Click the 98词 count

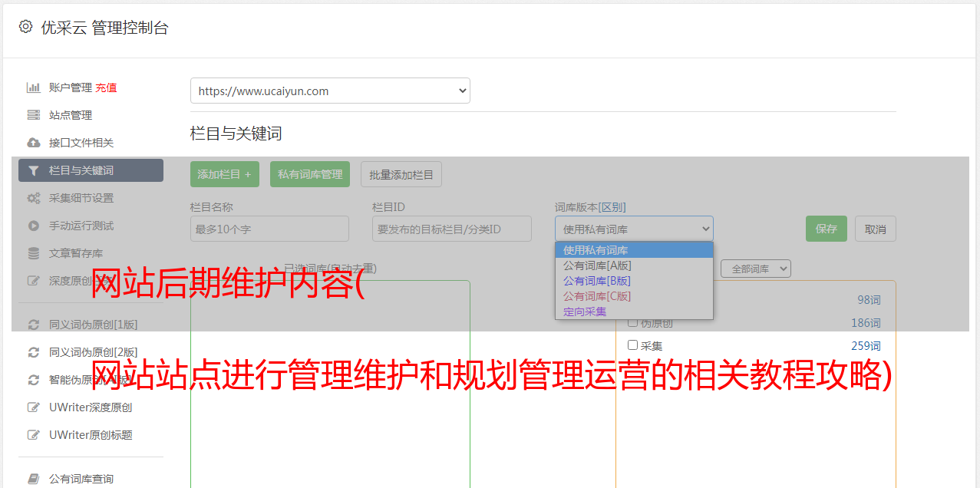[x=869, y=300]
